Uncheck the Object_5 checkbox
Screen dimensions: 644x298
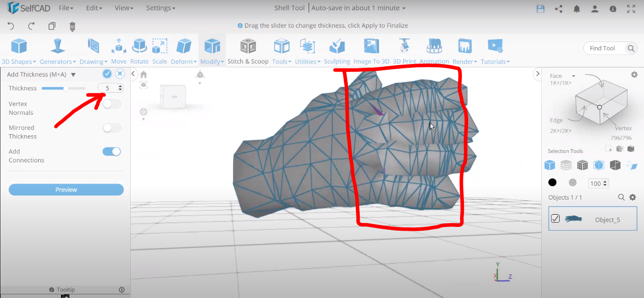coord(555,218)
